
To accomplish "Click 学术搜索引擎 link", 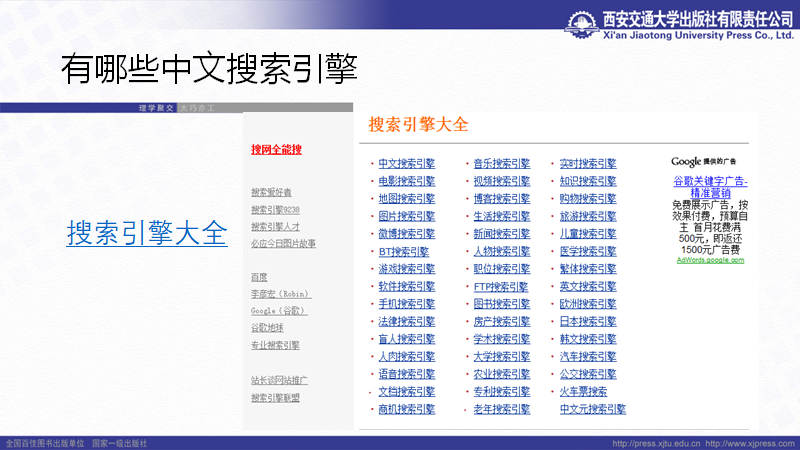I will (502, 339).
